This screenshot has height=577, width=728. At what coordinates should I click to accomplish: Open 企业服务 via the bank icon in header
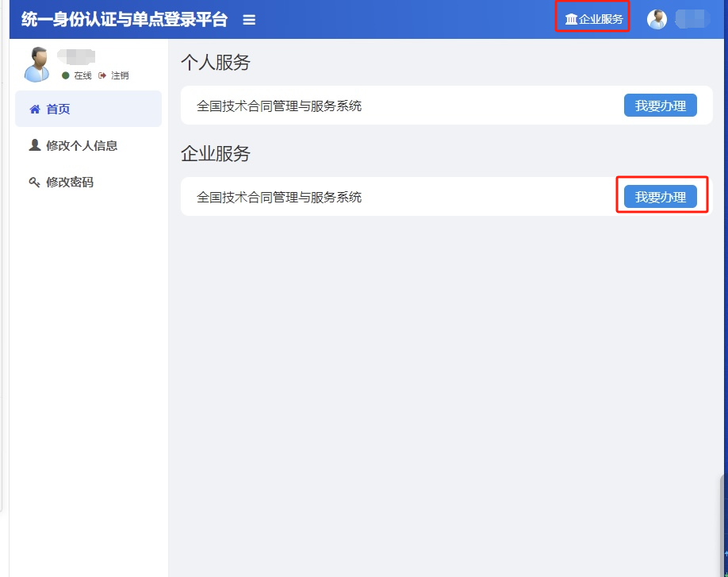[571, 19]
